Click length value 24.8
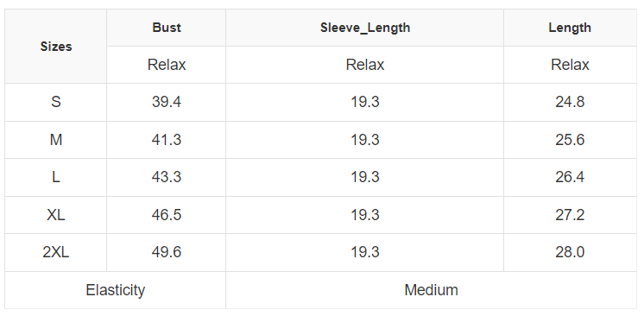The height and width of the screenshot is (316, 644). pyautogui.click(x=570, y=102)
